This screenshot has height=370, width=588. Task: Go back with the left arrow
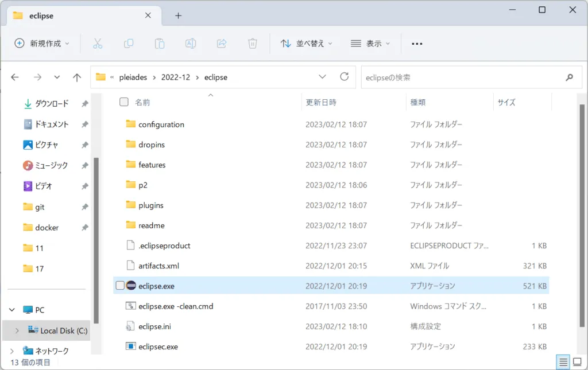tap(15, 77)
